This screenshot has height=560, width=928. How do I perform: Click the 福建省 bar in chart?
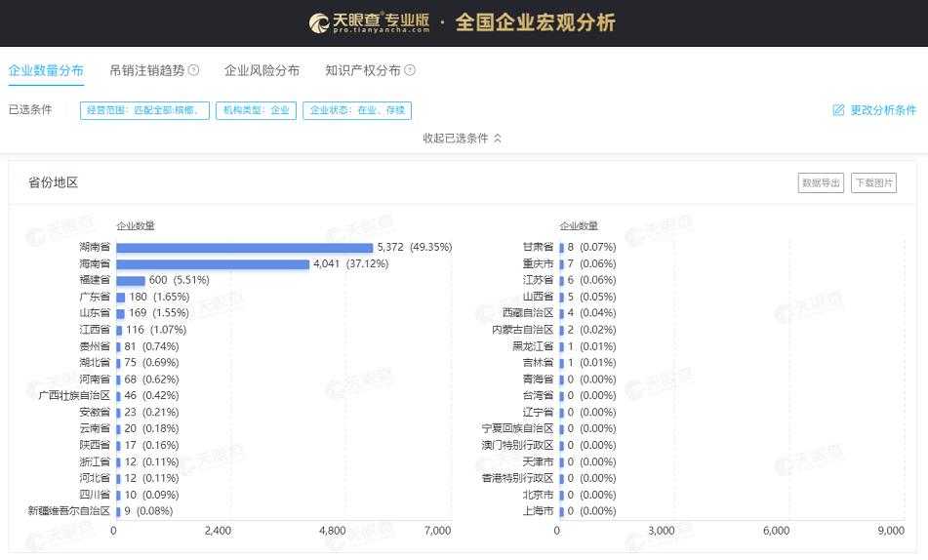tap(130, 280)
